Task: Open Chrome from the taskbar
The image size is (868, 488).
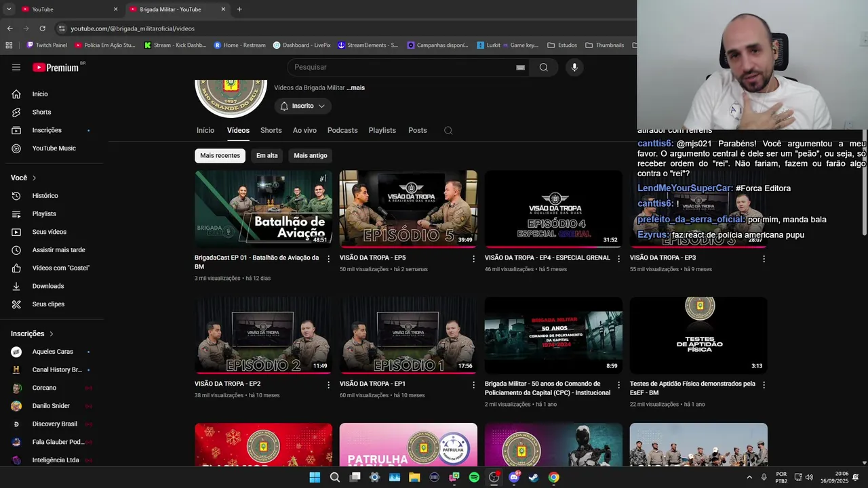Action: click(x=554, y=477)
